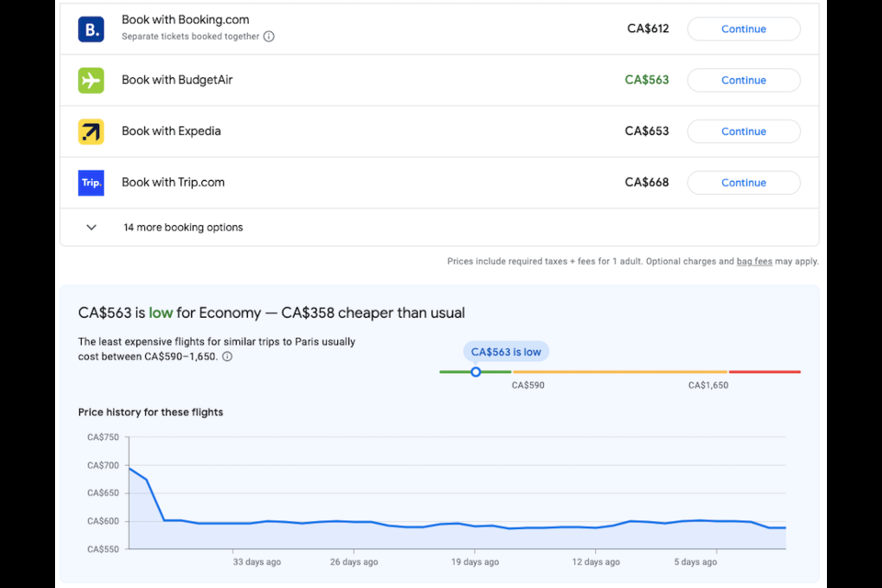882x588 pixels.
Task: Open the bag fees link
Action: 754,261
